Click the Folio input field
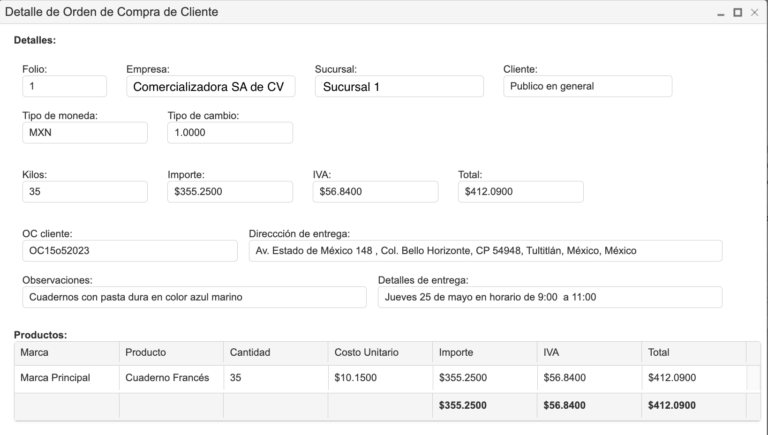The width and height of the screenshot is (768, 435). click(x=64, y=87)
